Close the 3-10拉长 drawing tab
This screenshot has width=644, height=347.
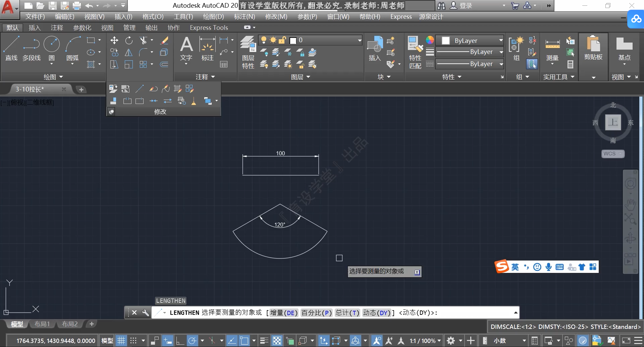64,89
